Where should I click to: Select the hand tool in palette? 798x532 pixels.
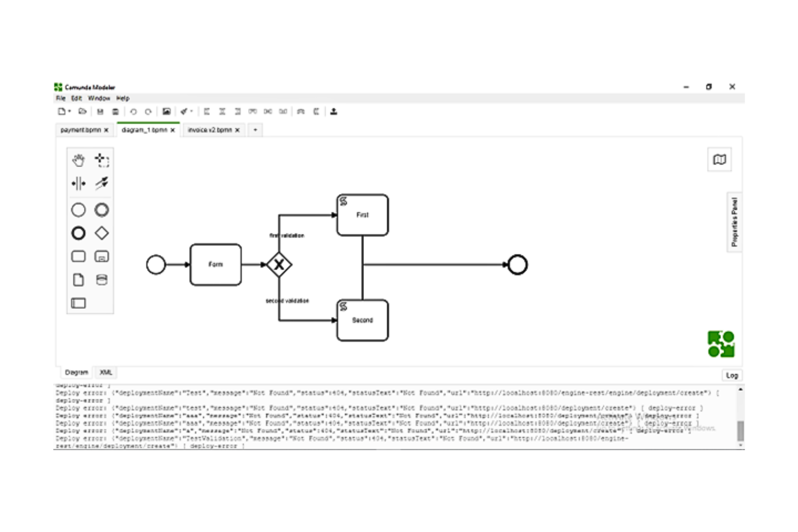[79, 160]
